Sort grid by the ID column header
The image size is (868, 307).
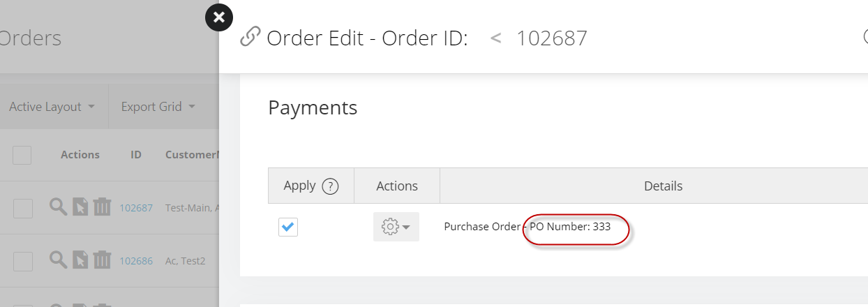tap(136, 155)
